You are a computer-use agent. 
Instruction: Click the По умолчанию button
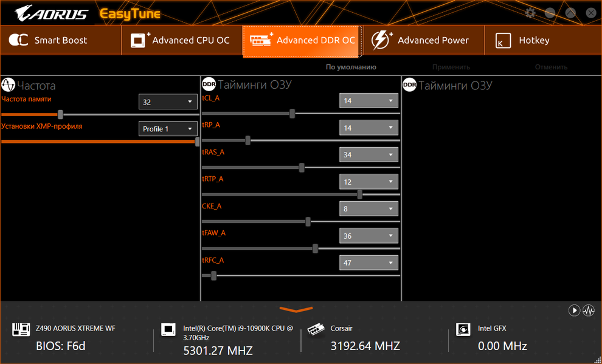tap(351, 67)
